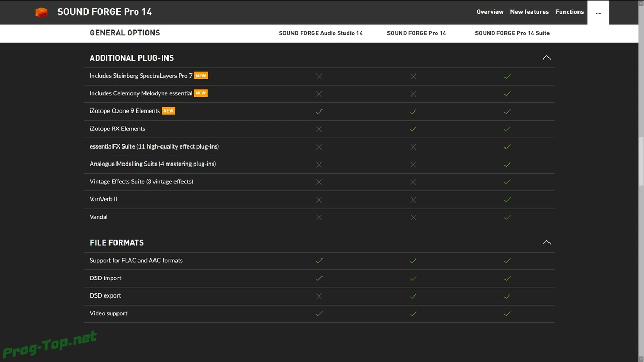Click DSD export checkmark under Pro 14
The width and height of the screenshot is (644, 362).
413,297
